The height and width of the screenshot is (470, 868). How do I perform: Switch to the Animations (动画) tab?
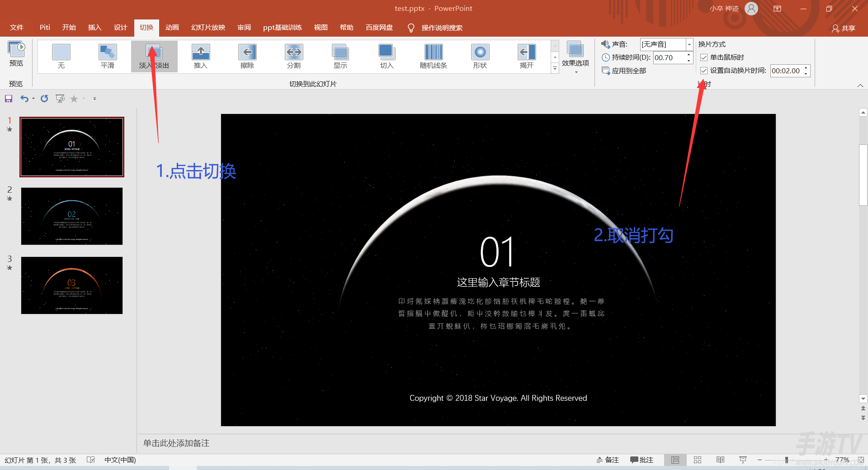[172, 28]
